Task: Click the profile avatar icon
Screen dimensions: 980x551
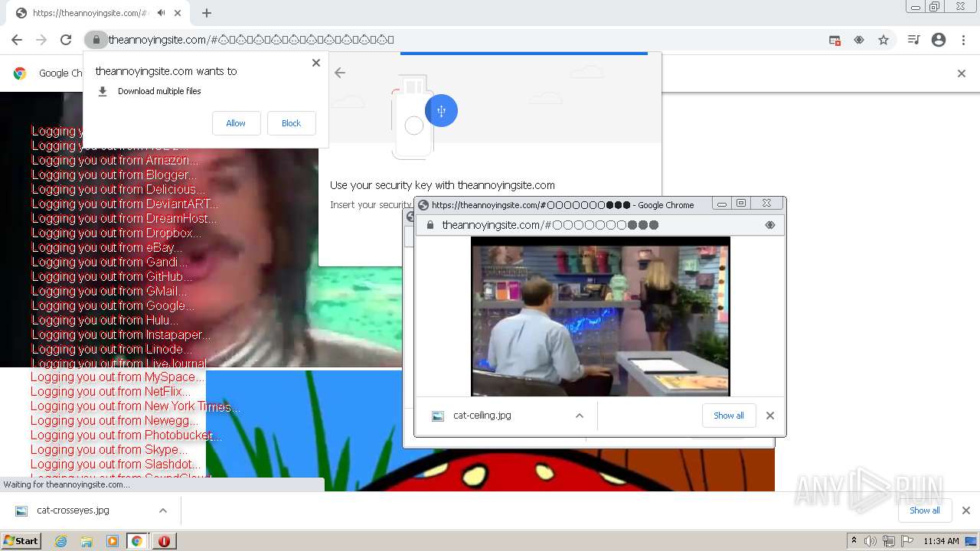Action: coord(939,40)
